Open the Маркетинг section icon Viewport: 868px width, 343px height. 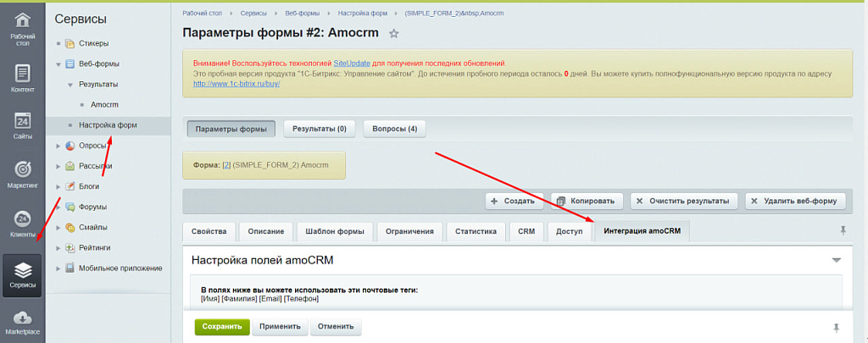[23, 175]
